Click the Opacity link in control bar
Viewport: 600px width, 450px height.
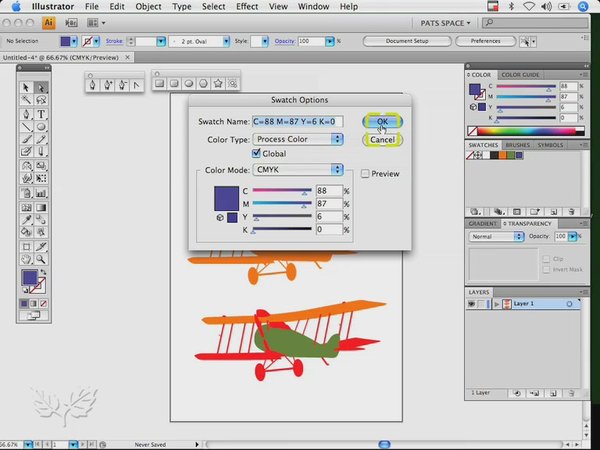click(x=285, y=41)
